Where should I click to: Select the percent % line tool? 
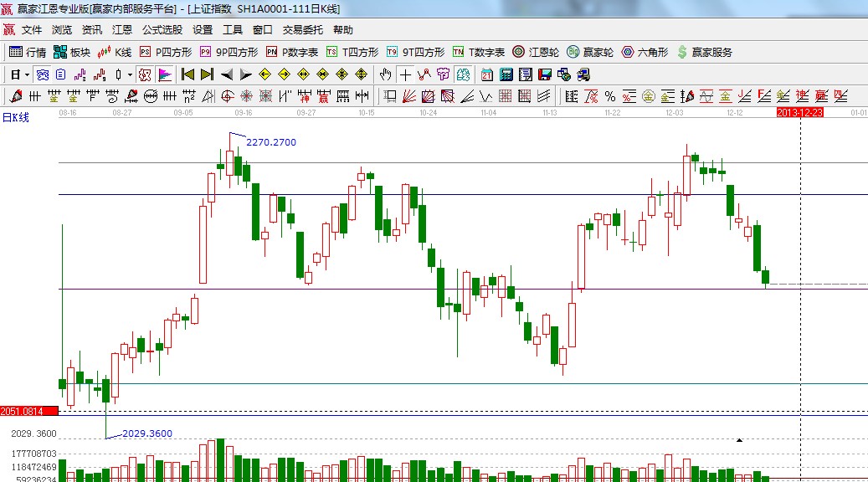610,96
